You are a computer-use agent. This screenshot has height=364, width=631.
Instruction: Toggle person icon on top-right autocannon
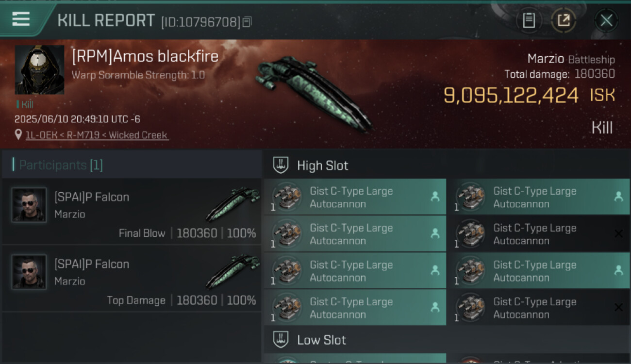click(x=618, y=197)
